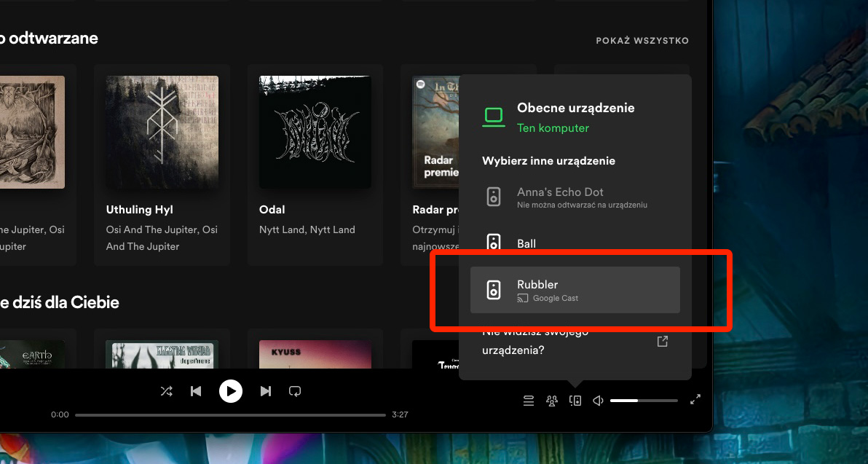Screen dimensions: 868x464
Task: Open the Odal album cover
Action: [315, 132]
